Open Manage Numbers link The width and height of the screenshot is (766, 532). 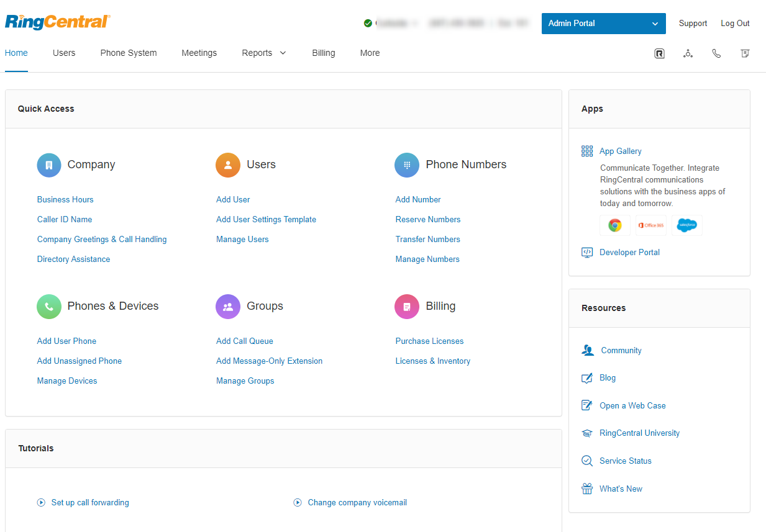(x=427, y=259)
